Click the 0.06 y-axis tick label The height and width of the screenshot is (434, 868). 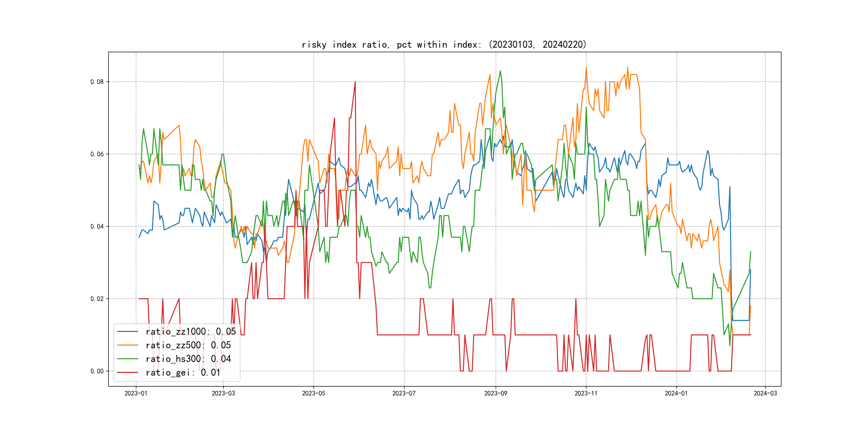click(x=97, y=154)
